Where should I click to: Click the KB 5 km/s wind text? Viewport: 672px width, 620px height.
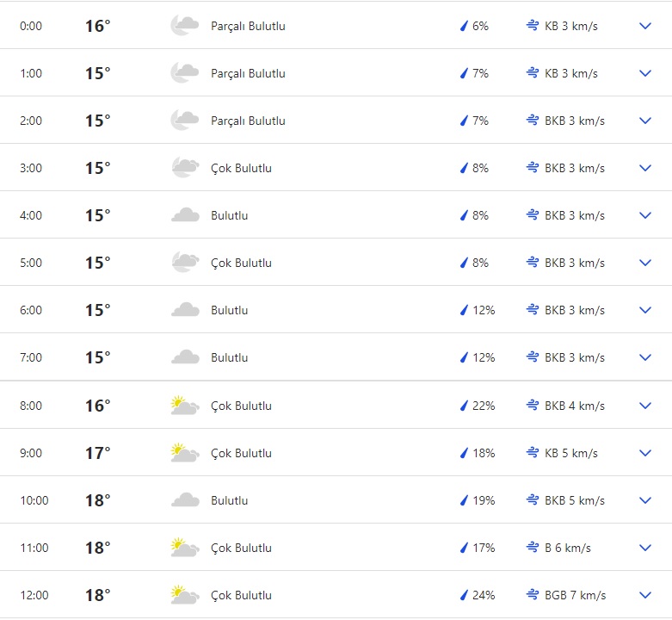pyautogui.click(x=571, y=453)
